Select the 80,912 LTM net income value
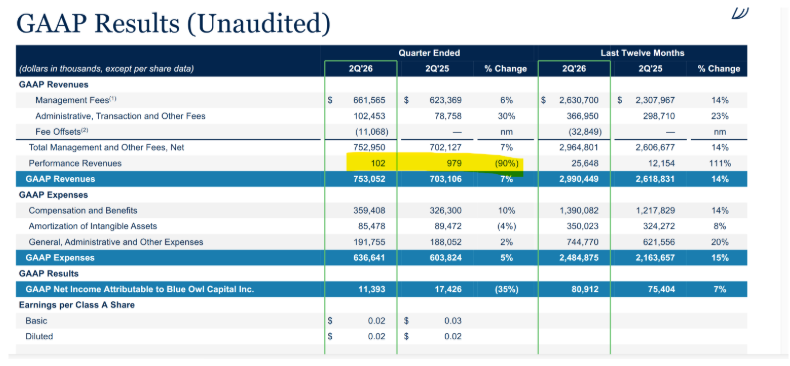 (586, 289)
